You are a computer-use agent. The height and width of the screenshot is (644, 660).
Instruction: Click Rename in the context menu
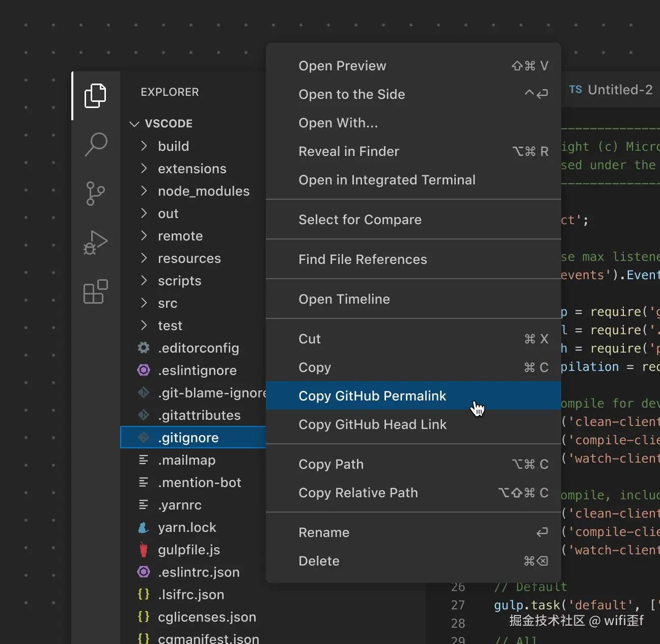(324, 532)
